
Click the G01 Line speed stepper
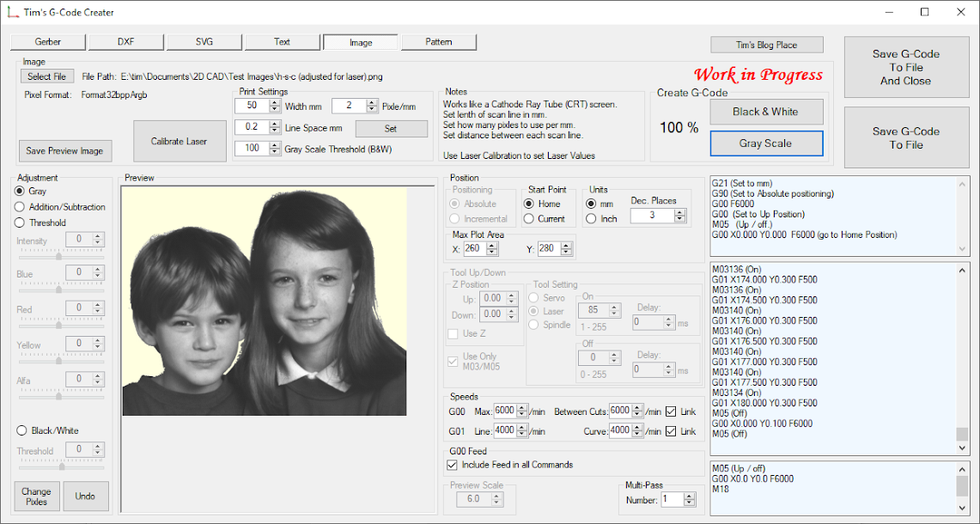(522, 431)
